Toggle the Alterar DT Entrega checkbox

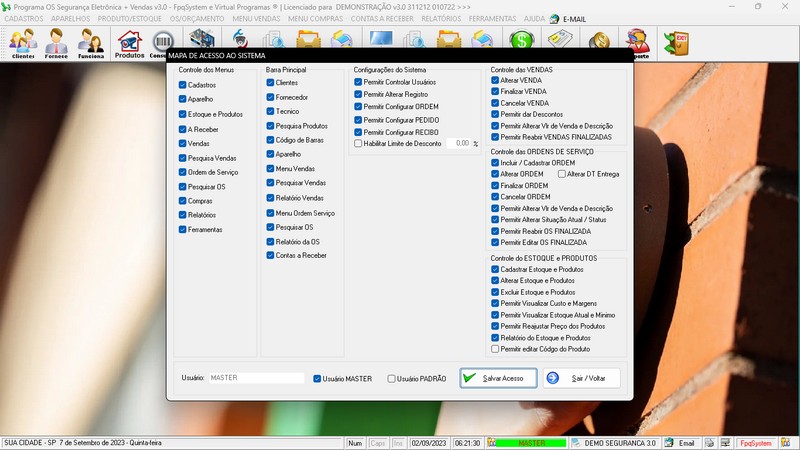pyautogui.click(x=561, y=174)
